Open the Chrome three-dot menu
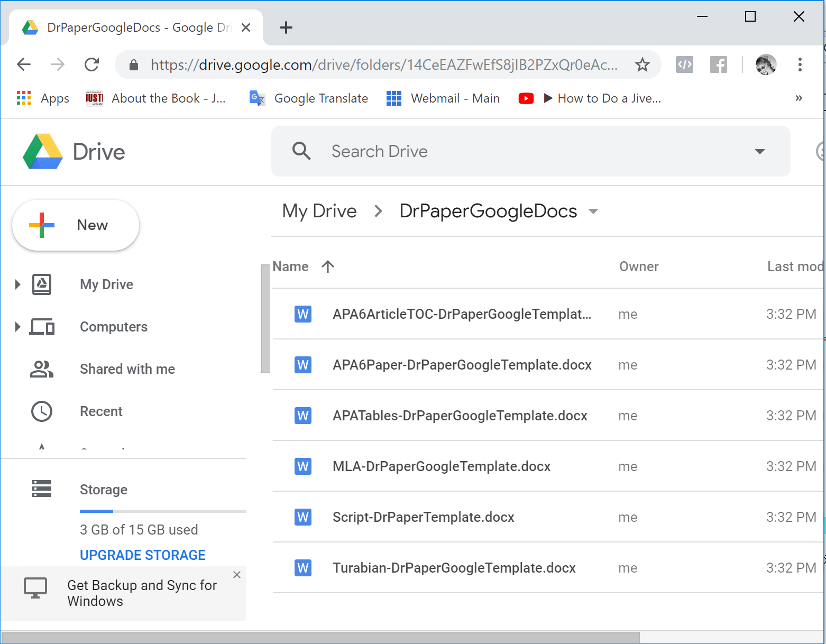The image size is (826, 644). click(800, 65)
